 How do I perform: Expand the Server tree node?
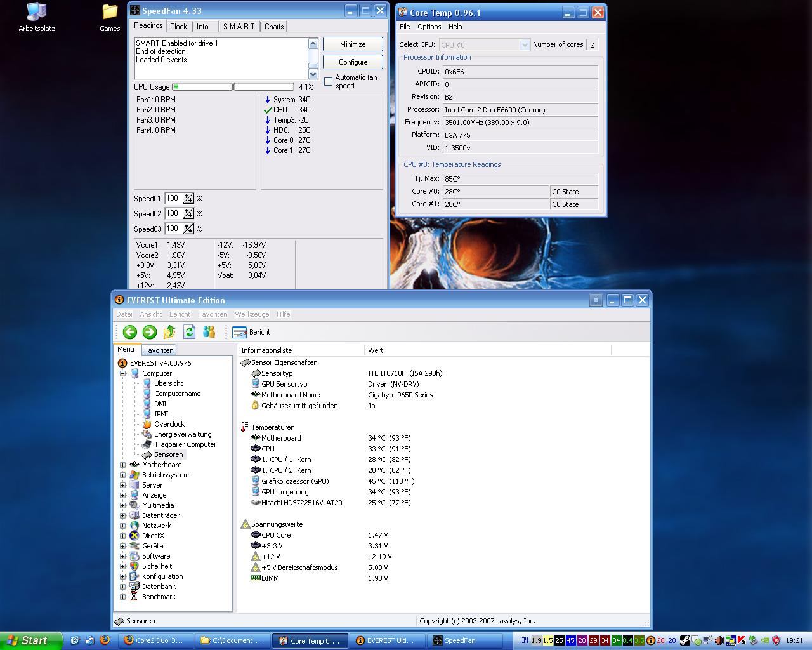pyautogui.click(x=123, y=485)
